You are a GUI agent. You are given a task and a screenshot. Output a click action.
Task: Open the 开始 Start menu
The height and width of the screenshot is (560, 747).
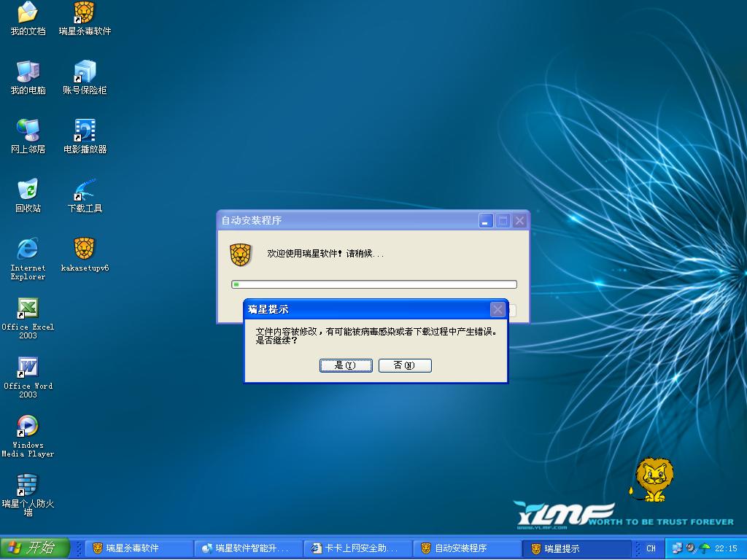pos(35,548)
